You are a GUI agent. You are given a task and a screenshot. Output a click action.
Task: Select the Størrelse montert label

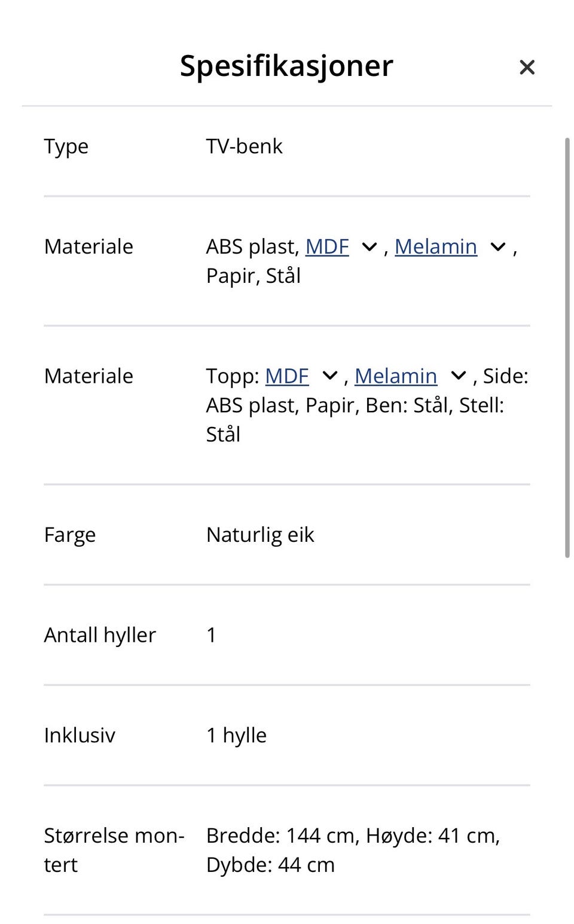coord(114,850)
